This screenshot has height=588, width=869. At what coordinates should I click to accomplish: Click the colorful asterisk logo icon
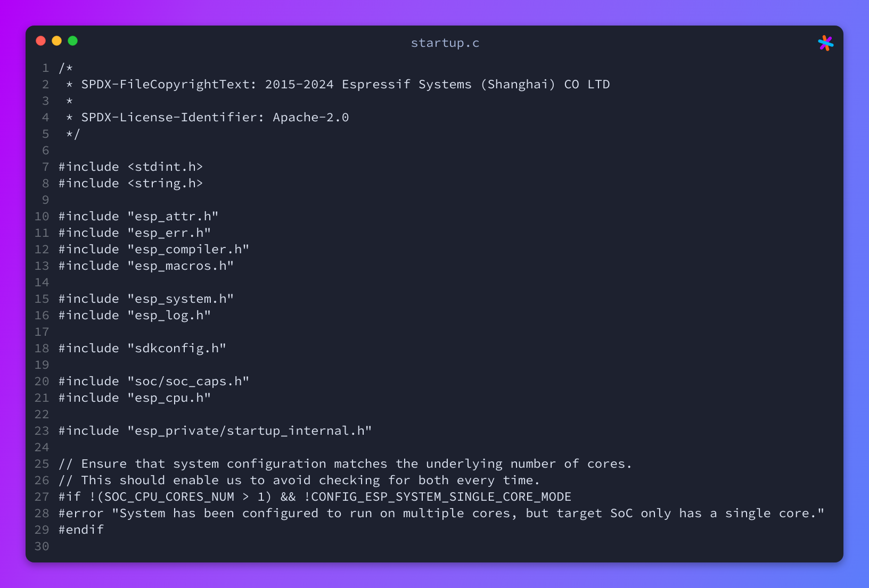click(826, 43)
